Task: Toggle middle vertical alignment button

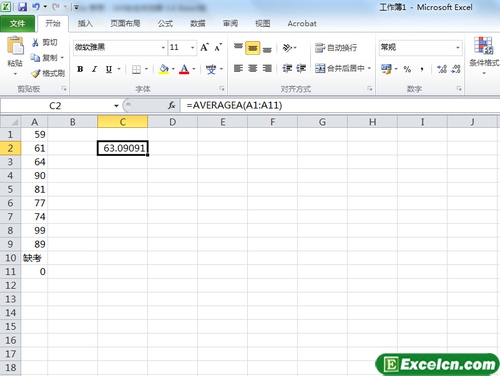Action: (x=252, y=48)
